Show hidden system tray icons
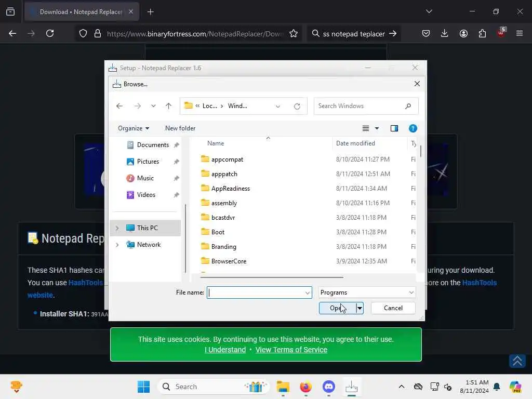 pos(402,387)
